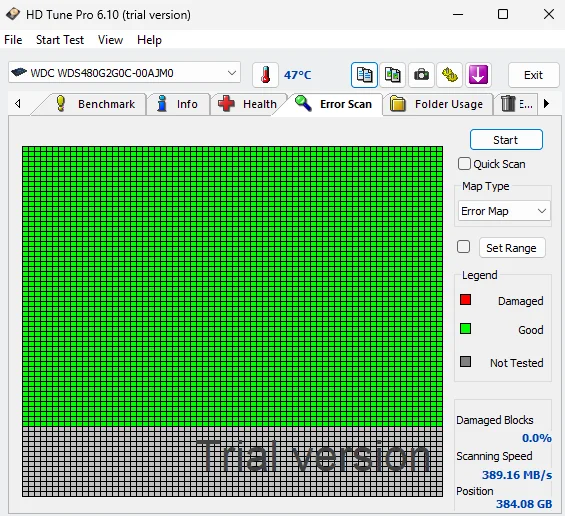
Task: Open options with the gears icon
Action: (x=450, y=75)
